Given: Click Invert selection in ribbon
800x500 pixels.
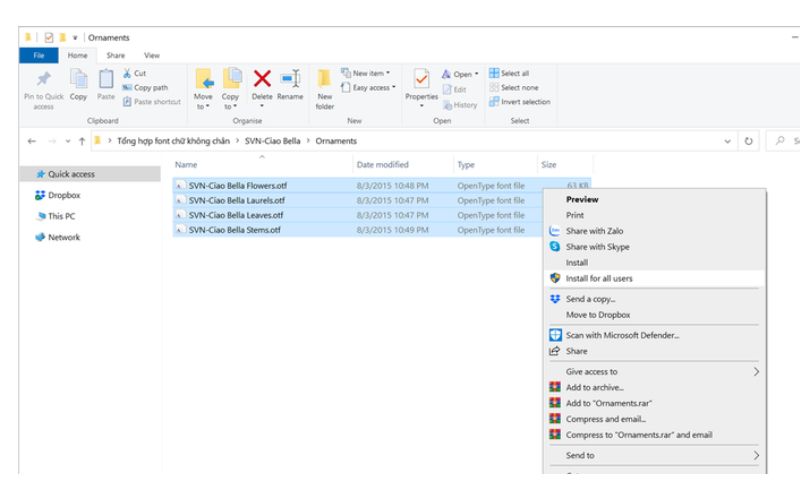Looking at the screenshot, I should coord(520,102).
